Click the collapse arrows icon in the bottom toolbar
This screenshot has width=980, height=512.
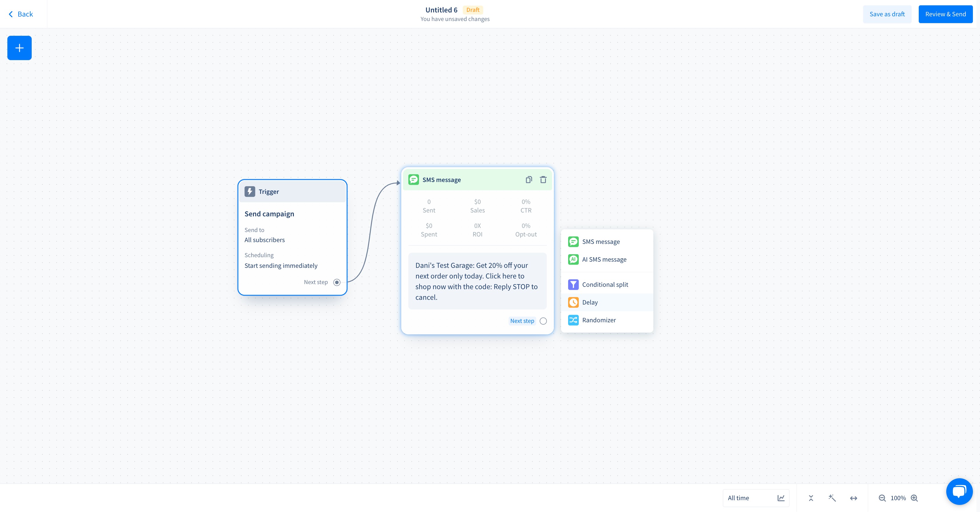click(x=811, y=498)
